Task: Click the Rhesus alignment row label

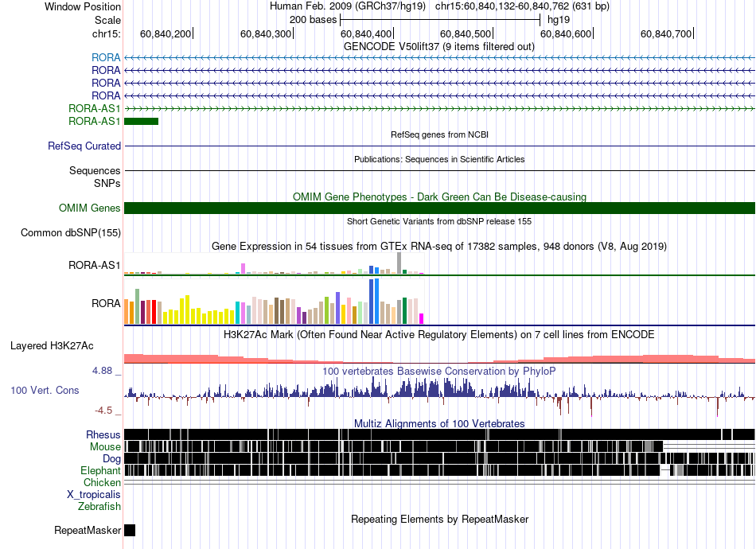Action: pos(103,434)
